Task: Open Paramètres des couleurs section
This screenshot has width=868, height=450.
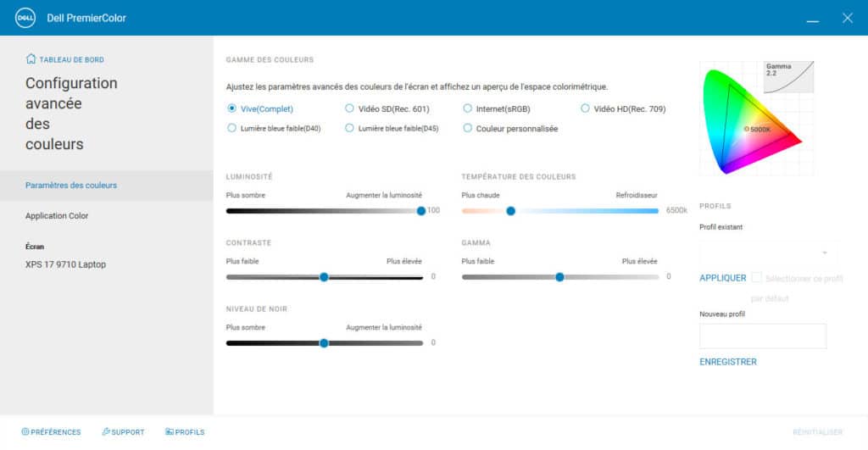Action: pos(106,186)
